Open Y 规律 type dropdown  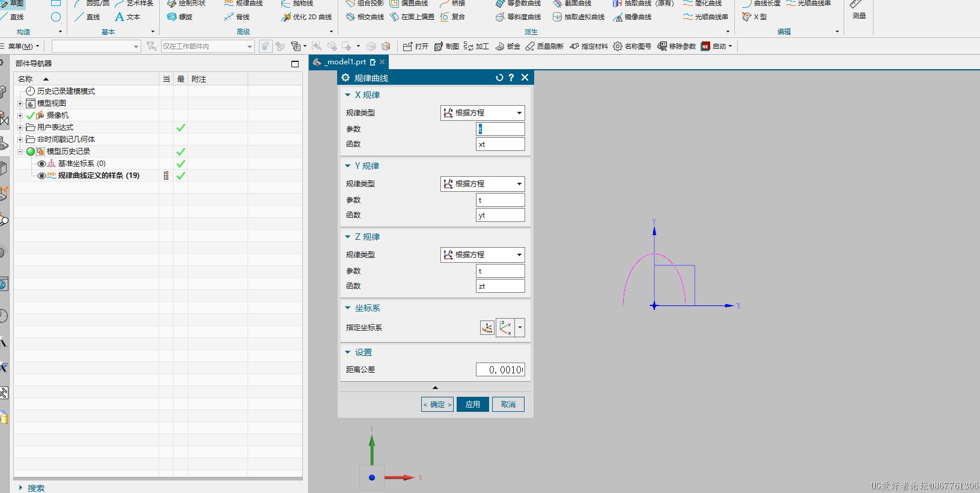coord(482,184)
